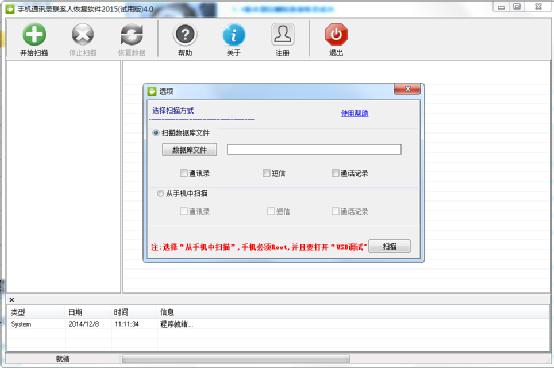Click the green 开始扫描 start scan icon
This screenshot has width=554, height=369.
point(34,35)
